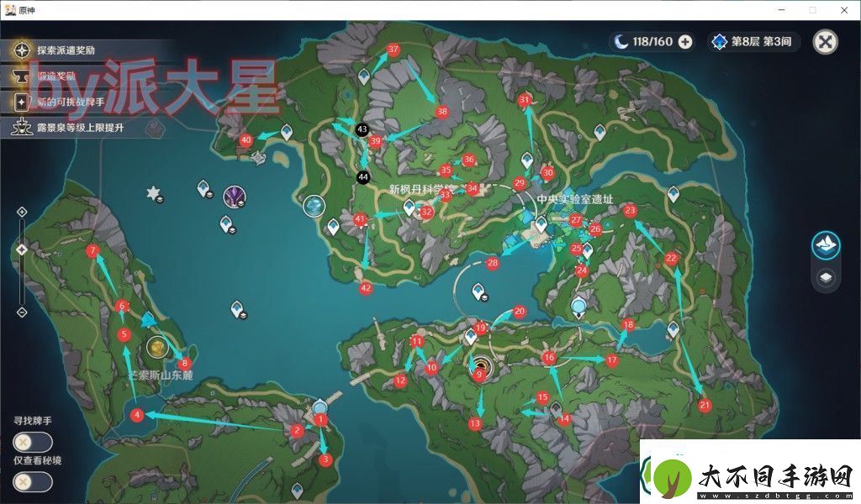Select the teleport waypoint in the northern mountains
861x504 pixels.
[363, 76]
